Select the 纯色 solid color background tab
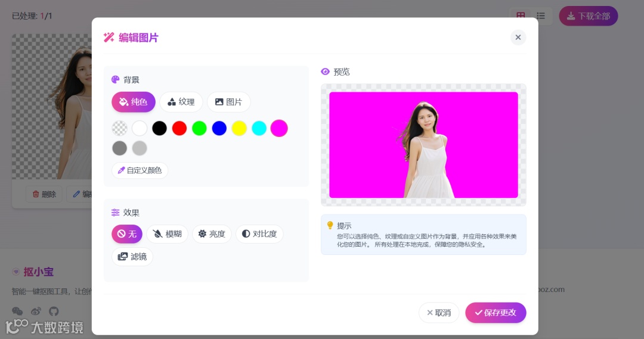The width and height of the screenshot is (644, 339). 134,102
